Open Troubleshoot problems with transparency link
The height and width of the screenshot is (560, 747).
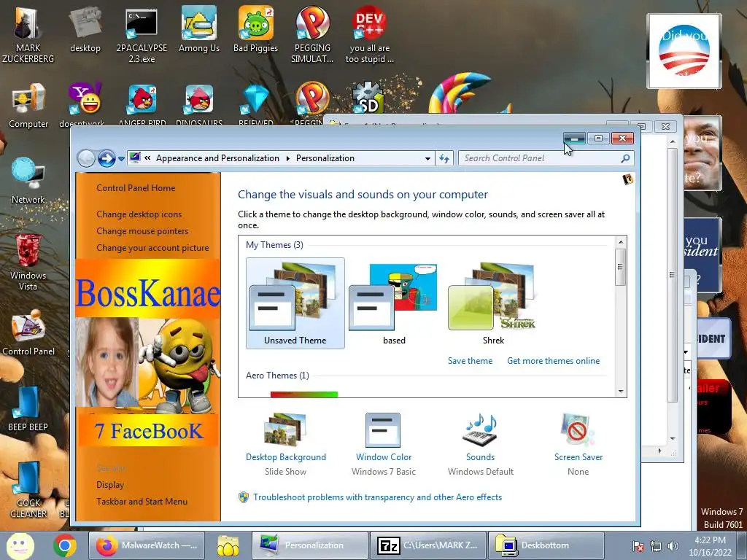click(377, 497)
